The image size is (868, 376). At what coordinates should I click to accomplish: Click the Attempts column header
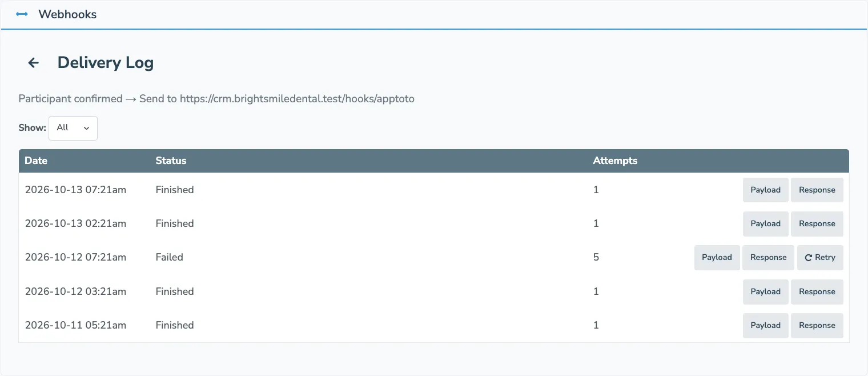click(x=615, y=161)
